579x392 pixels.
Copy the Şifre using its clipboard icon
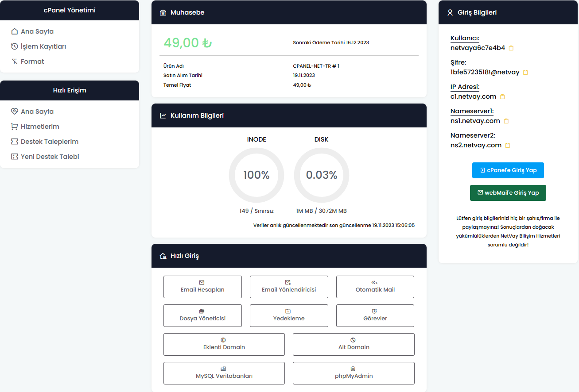tap(525, 72)
